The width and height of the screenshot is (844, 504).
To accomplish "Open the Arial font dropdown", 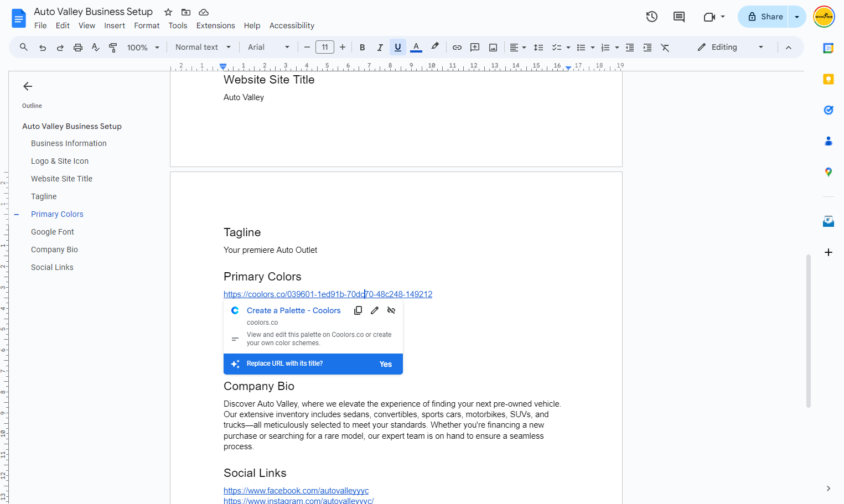I will tap(268, 47).
